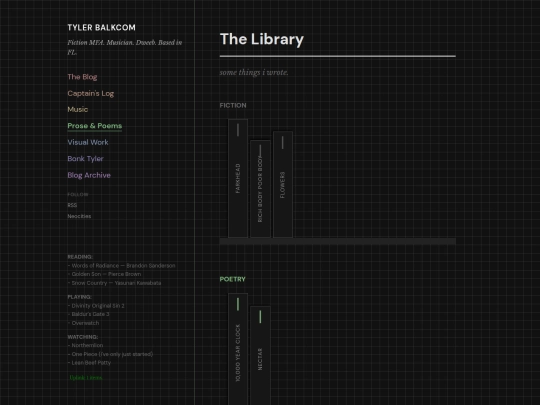Click the WATCHING: label

[83, 337]
